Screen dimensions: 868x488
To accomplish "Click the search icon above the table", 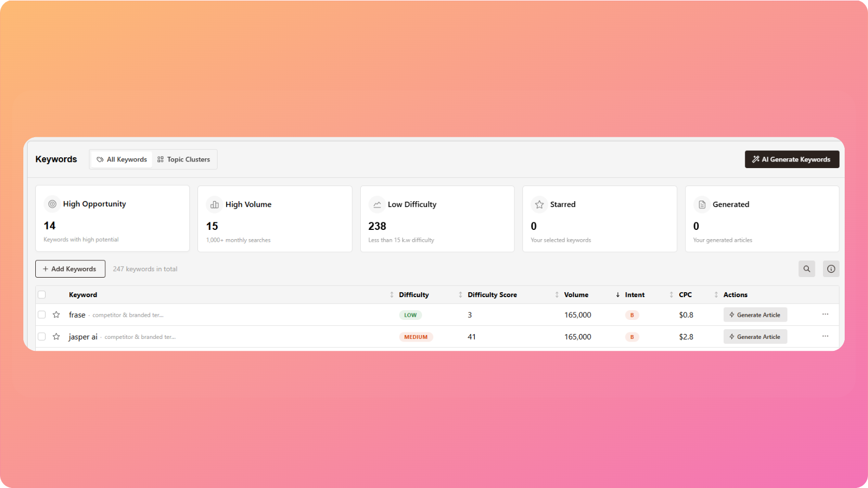I will 807,269.
